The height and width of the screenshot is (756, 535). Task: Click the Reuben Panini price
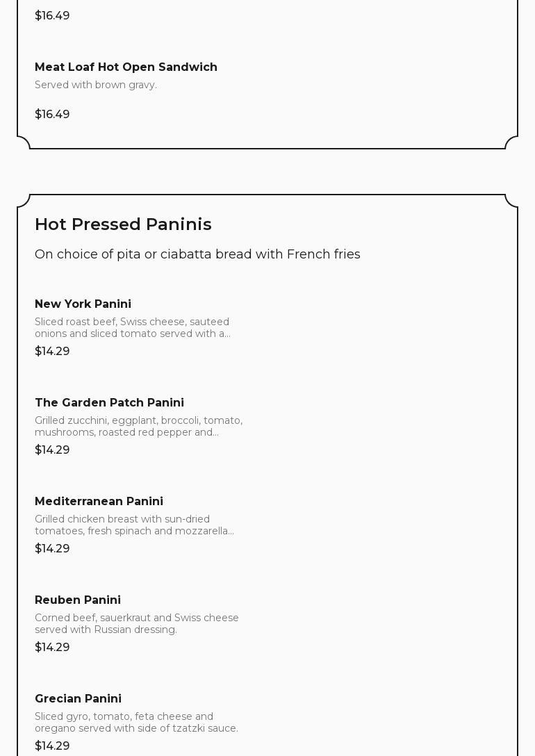point(52,648)
